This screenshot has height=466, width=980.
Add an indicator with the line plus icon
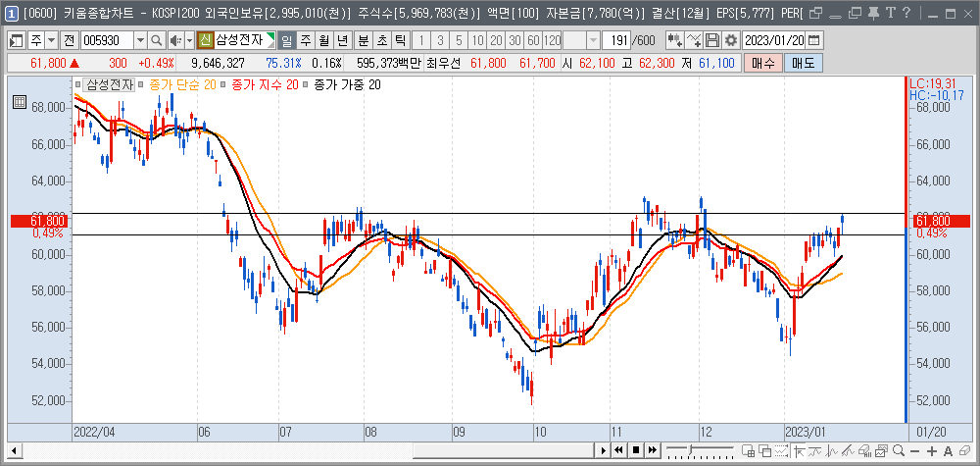tap(694, 41)
